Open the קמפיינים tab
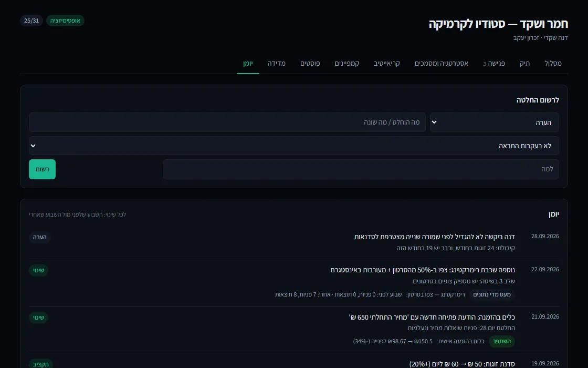This screenshot has width=588, height=368. coord(347,63)
